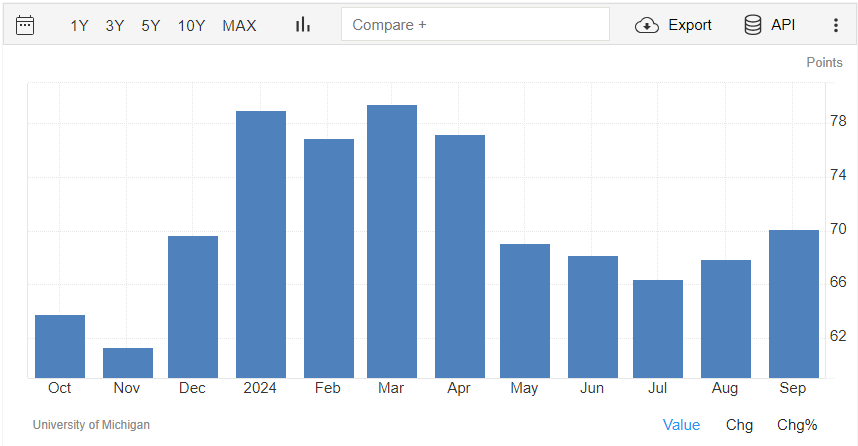Click the 66 y-axis value

pos(838,282)
